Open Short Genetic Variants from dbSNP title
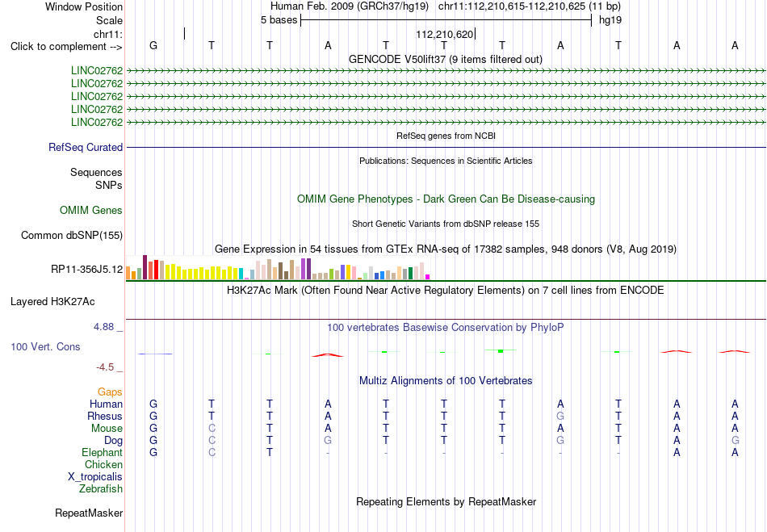The height and width of the screenshot is (532, 767). (446, 224)
